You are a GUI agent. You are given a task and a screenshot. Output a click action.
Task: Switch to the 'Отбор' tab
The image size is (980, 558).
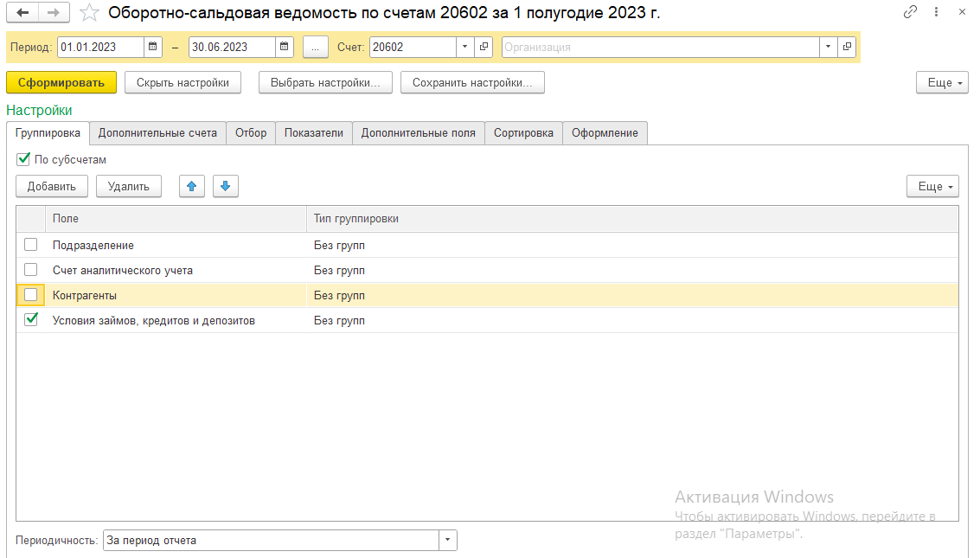[x=251, y=133]
